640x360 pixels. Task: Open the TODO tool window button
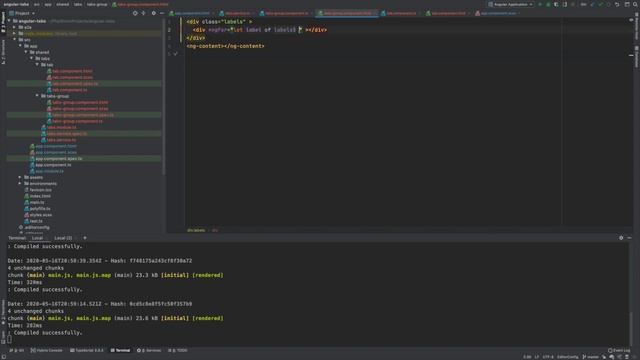click(178, 350)
